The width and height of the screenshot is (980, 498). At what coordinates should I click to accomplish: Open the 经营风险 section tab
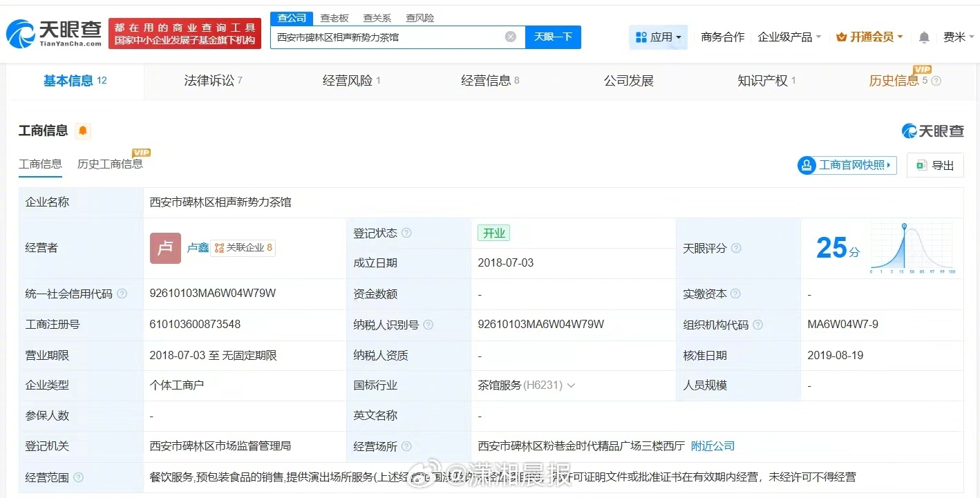[352, 81]
